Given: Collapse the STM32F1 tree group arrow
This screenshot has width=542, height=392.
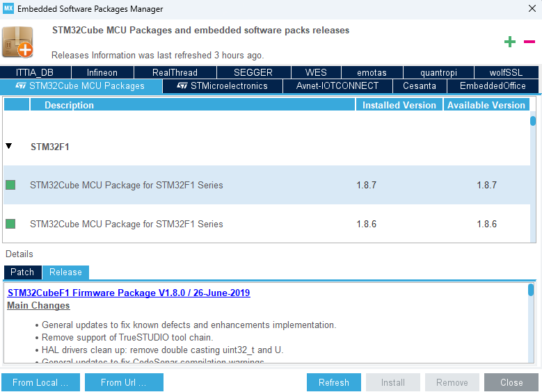Looking at the screenshot, I should pyautogui.click(x=9, y=146).
